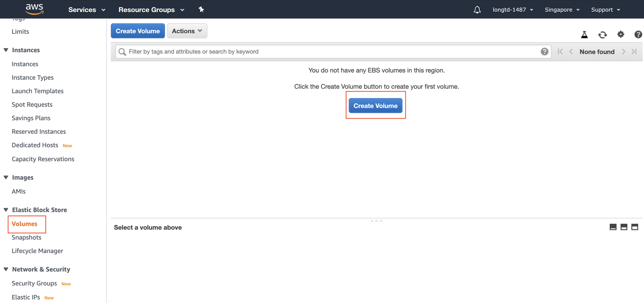
Task: Refresh the volumes list
Action: 603,35
